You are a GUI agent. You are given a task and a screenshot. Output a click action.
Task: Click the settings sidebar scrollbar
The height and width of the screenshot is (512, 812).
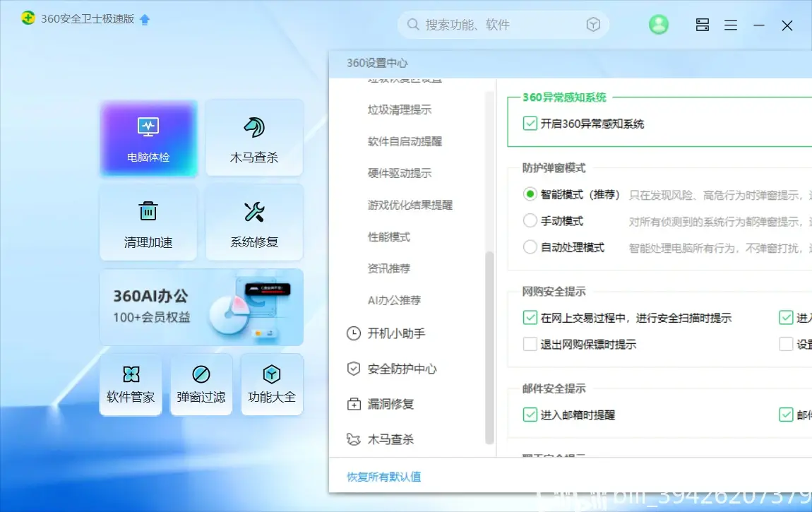(489, 348)
